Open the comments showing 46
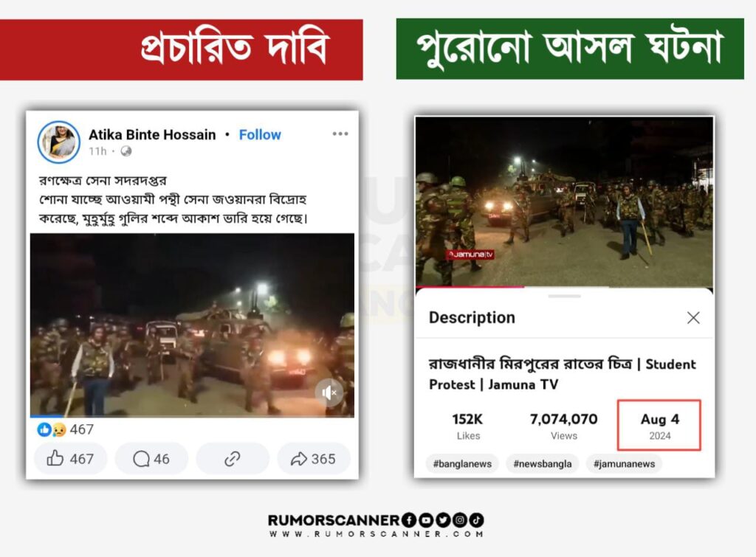 (x=151, y=458)
